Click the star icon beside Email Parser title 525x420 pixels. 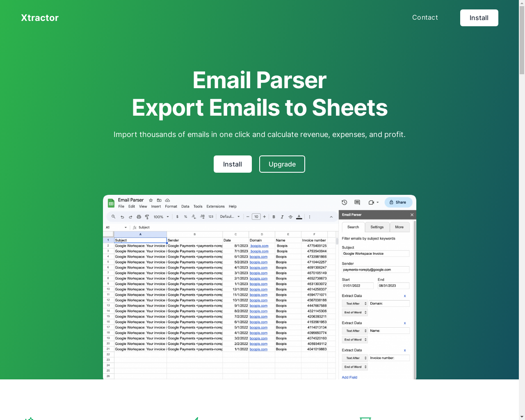151,200
